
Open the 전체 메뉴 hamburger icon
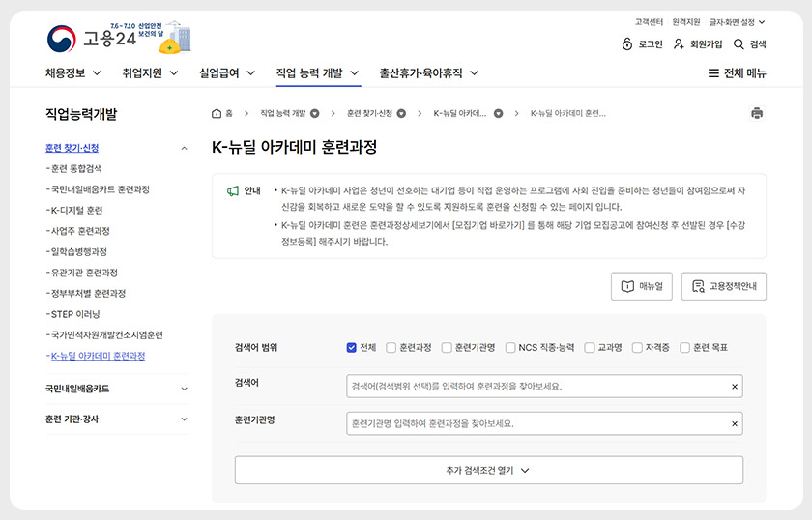(713, 73)
